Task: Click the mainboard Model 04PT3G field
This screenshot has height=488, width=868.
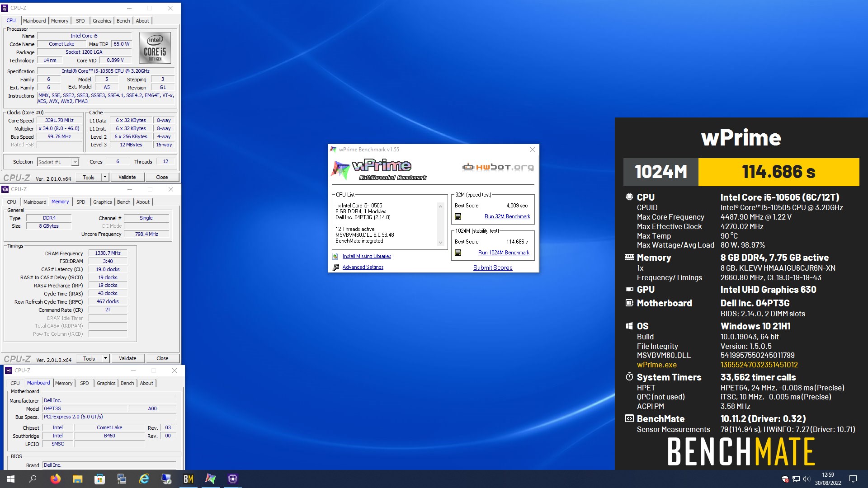Action: point(85,408)
